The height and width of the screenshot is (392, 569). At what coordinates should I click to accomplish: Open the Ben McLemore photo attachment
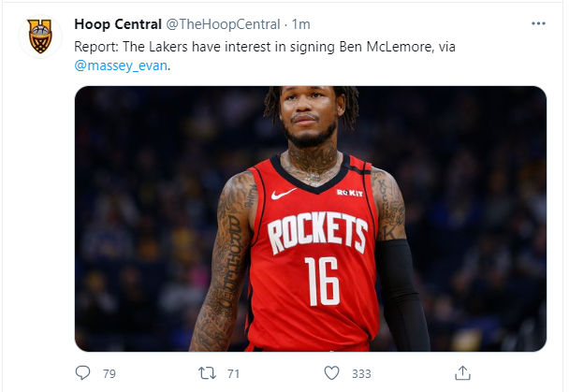pos(311,219)
